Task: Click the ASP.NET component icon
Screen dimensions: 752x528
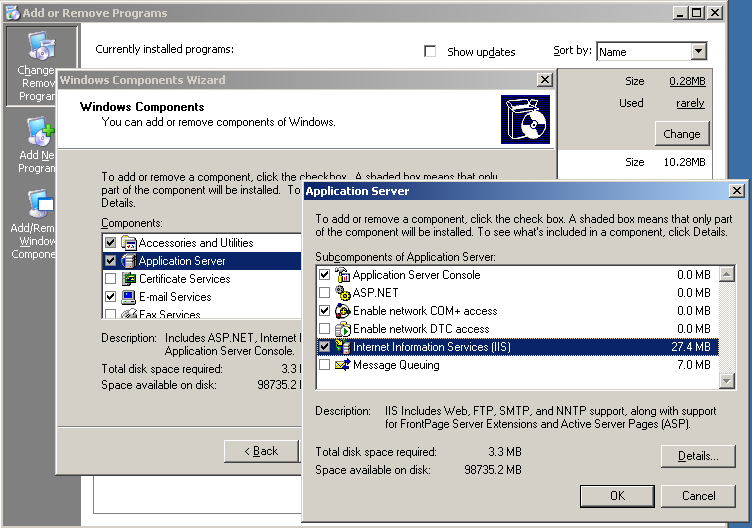Action: click(x=342, y=293)
